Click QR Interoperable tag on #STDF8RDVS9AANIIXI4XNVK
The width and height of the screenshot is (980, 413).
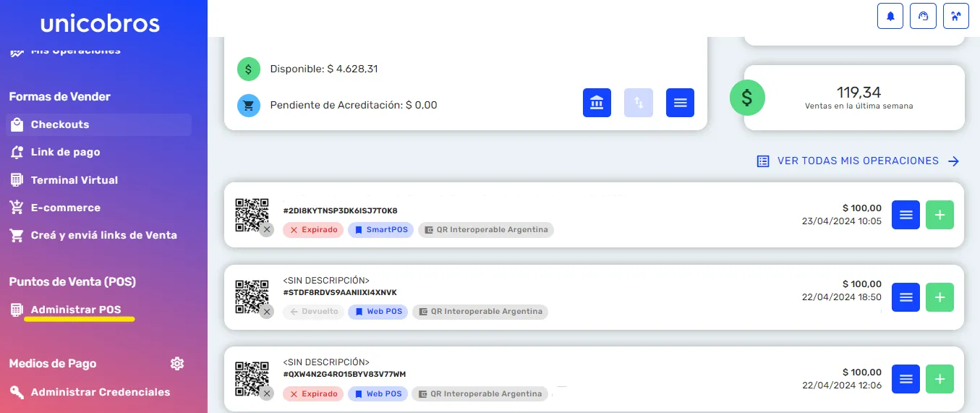[480, 312]
